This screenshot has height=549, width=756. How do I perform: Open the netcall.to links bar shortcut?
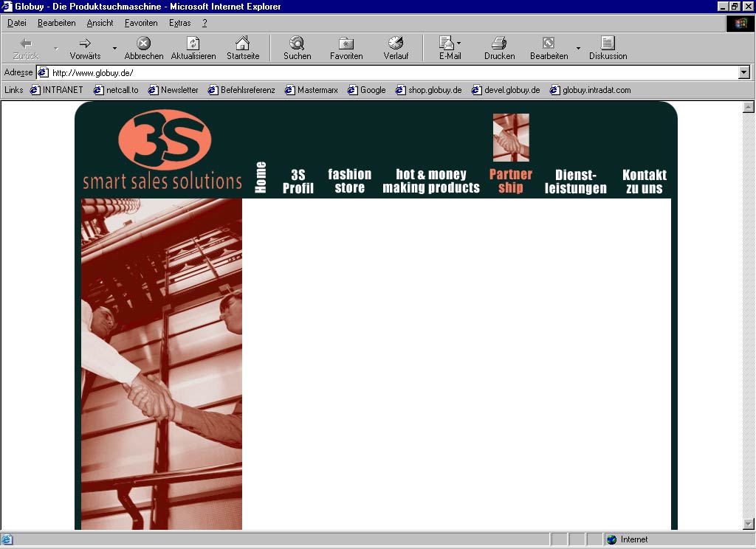116,90
